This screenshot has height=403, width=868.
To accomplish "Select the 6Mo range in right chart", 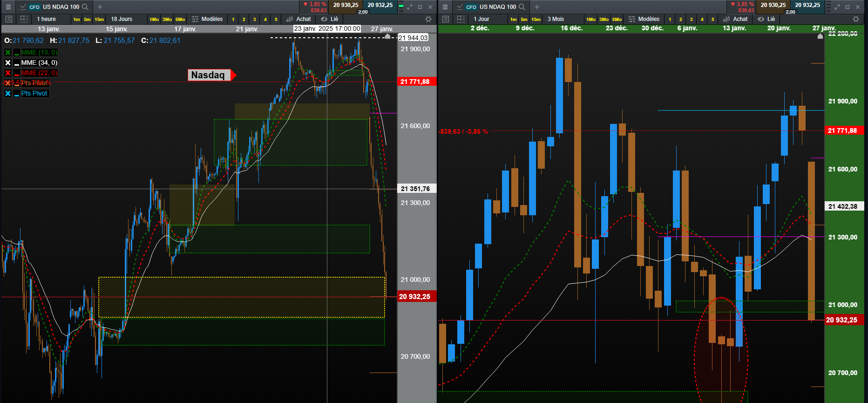I will (x=617, y=20).
